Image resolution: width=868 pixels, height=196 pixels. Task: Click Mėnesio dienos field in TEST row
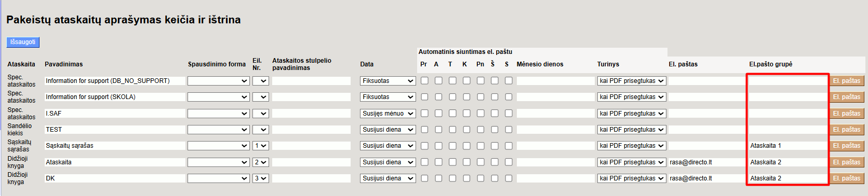point(555,130)
